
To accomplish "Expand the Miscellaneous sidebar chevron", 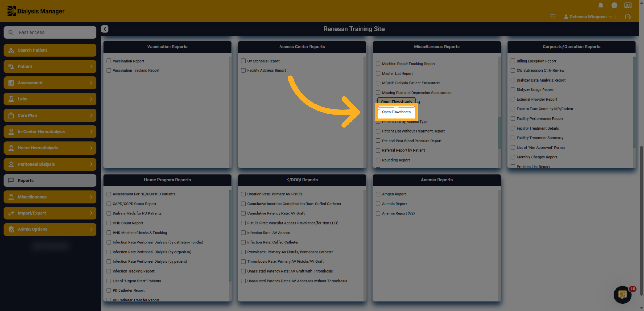I will tap(91, 197).
